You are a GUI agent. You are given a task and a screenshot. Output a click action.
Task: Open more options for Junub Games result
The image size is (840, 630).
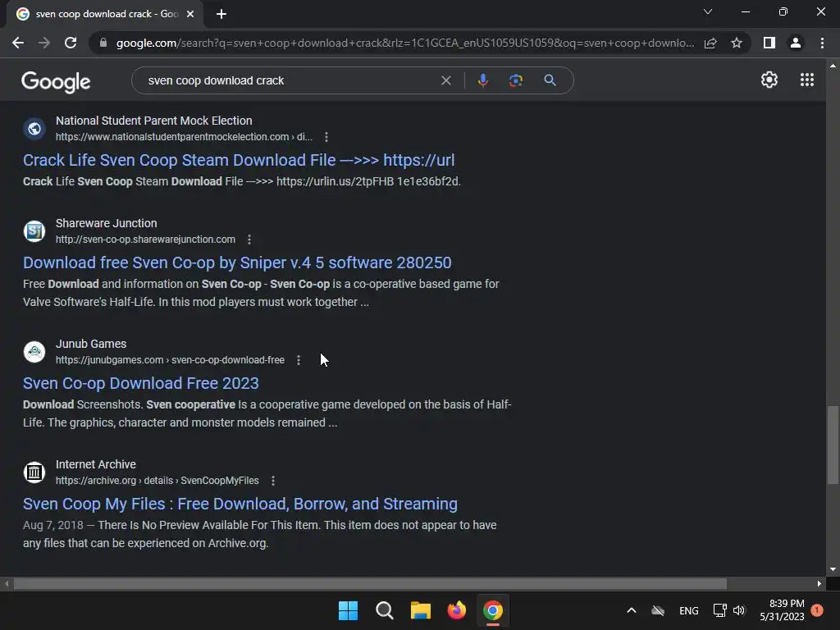pos(299,360)
